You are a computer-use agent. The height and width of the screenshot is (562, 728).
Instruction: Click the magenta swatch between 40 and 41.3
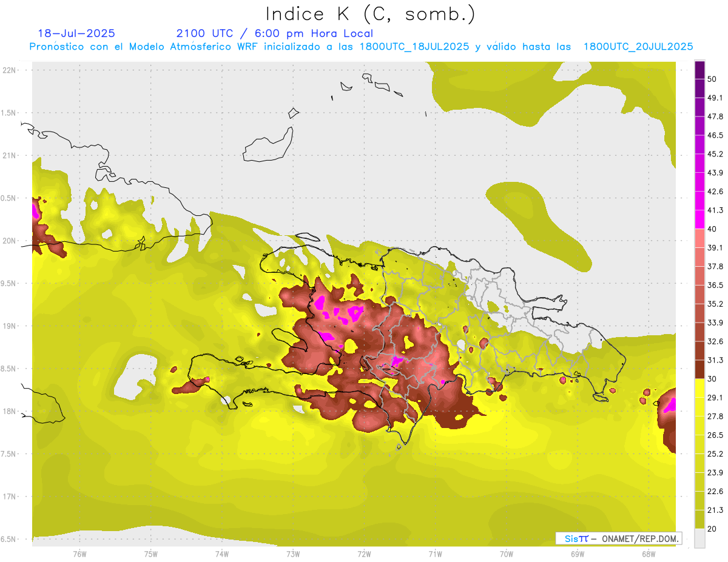coord(700,219)
